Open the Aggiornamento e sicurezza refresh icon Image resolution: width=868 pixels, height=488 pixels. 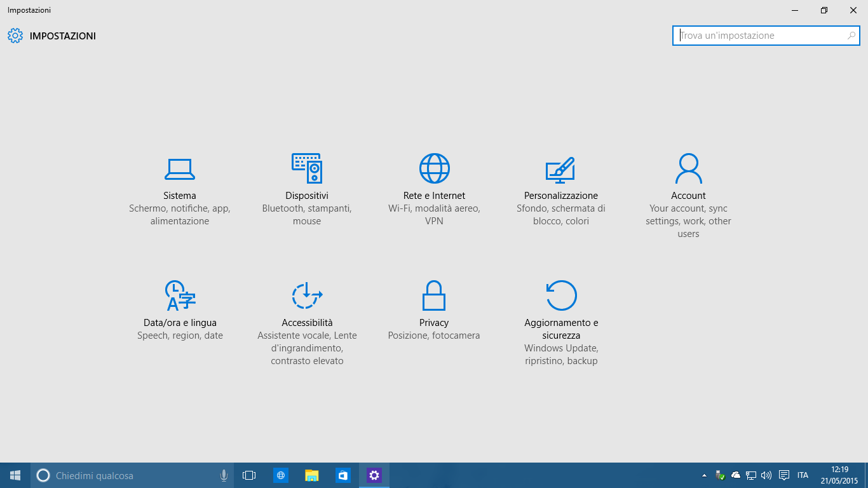[562, 295]
